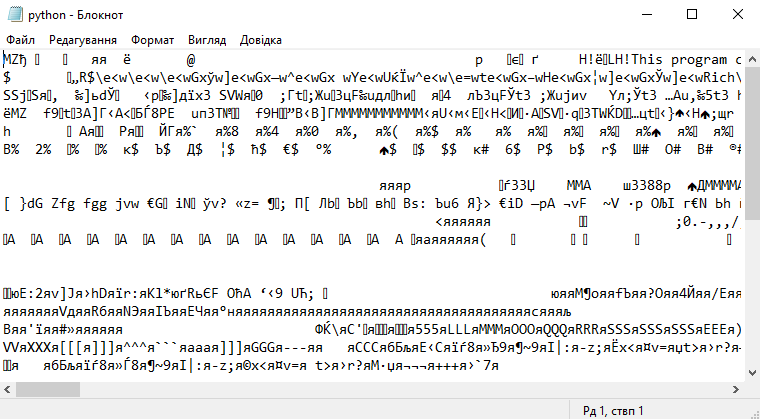Click the line starting with SSj
Screen dimensions: 760x419
pyautogui.click(x=372, y=96)
